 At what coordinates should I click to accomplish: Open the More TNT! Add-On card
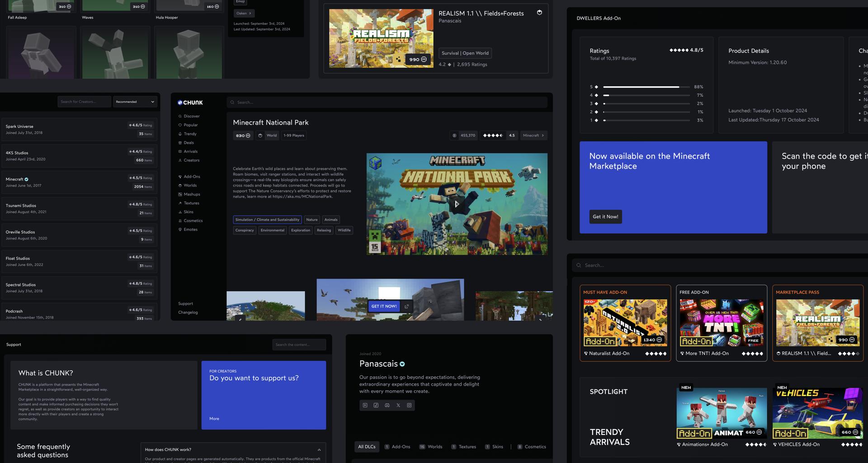pos(722,323)
